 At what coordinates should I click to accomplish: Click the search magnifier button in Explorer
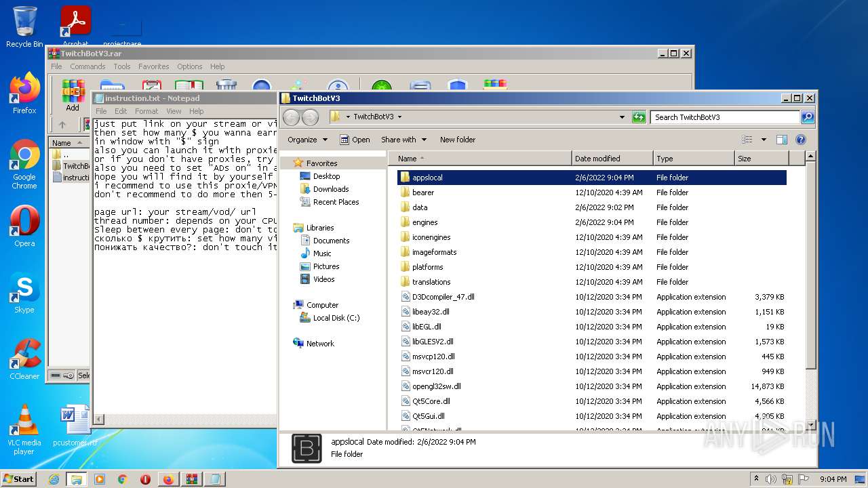click(x=807, y=117)
